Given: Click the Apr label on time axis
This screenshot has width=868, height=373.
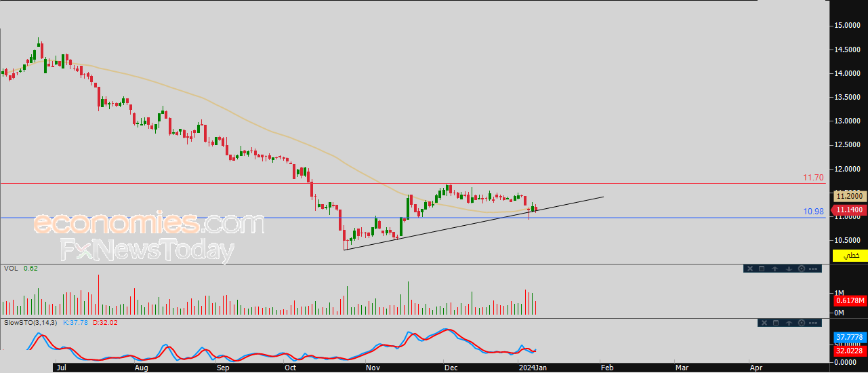Looking at the screenshot, I should (756, 367).
